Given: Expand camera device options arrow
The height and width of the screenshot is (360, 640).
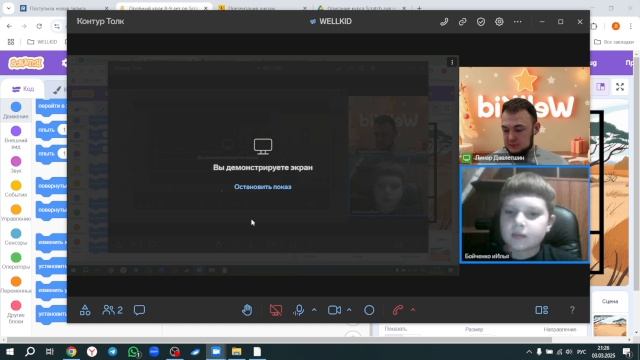Looking at the screenshot, I should click(349, 310).
